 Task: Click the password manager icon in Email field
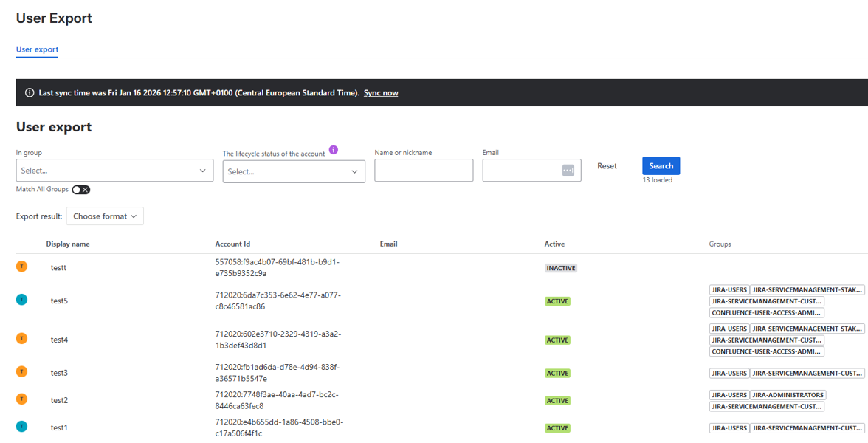568,171
